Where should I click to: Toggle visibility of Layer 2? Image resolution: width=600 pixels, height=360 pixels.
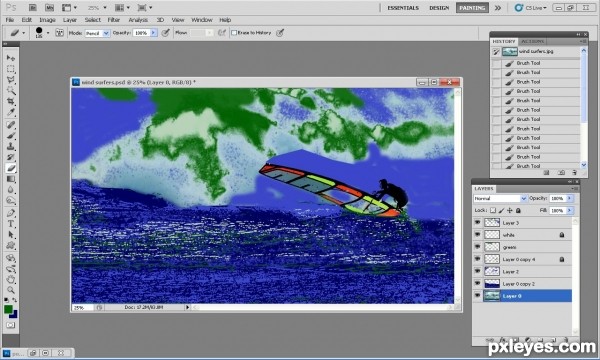tap(477, 271)
